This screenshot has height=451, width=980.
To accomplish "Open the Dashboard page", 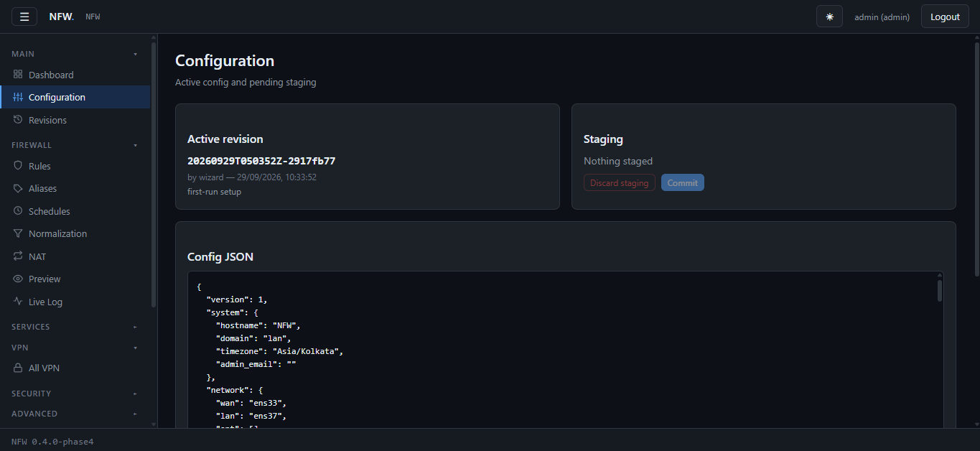I will (75, 75).
